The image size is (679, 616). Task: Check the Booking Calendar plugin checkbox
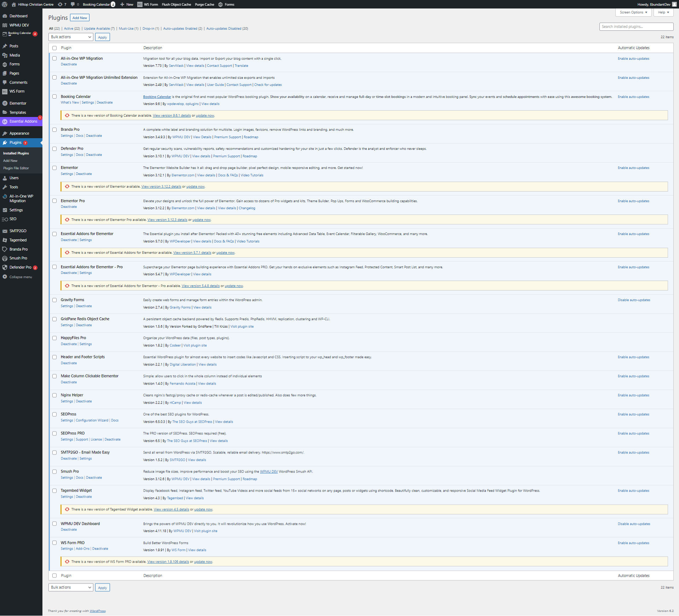click(54, 96)
